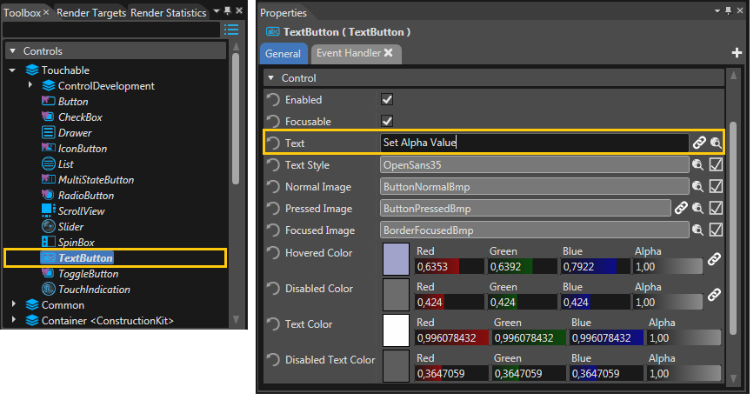The height and width of the screenshot is (396, 751).
Task: Select the List control icon
Action: coord(48,164)
